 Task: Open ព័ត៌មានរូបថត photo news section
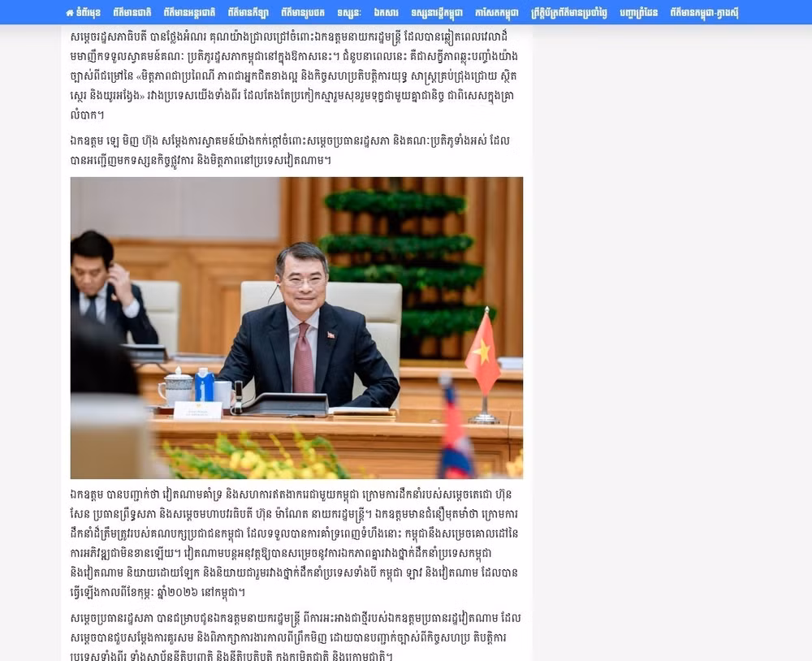pos(303,12)
